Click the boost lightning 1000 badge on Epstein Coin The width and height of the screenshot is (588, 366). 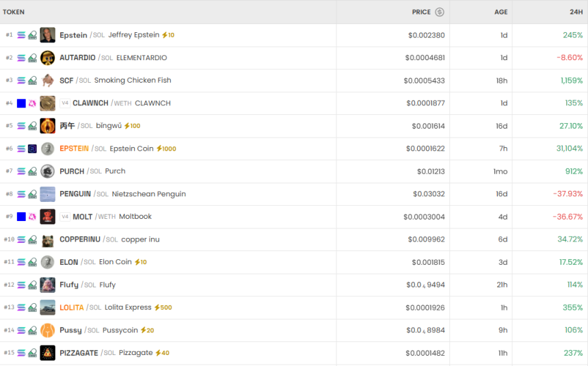tap(166, 148)
